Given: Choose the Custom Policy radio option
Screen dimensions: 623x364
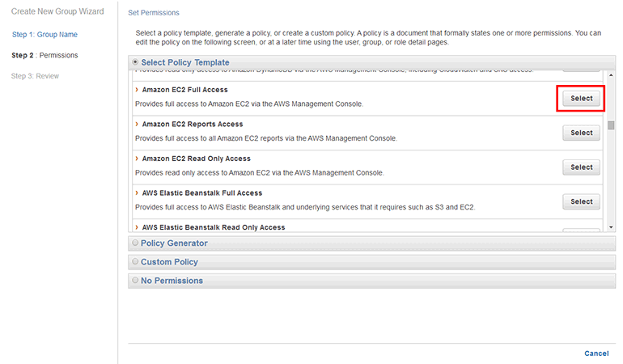Looking at the screenshot, I should pyautogui.click(x=135, y=262).
